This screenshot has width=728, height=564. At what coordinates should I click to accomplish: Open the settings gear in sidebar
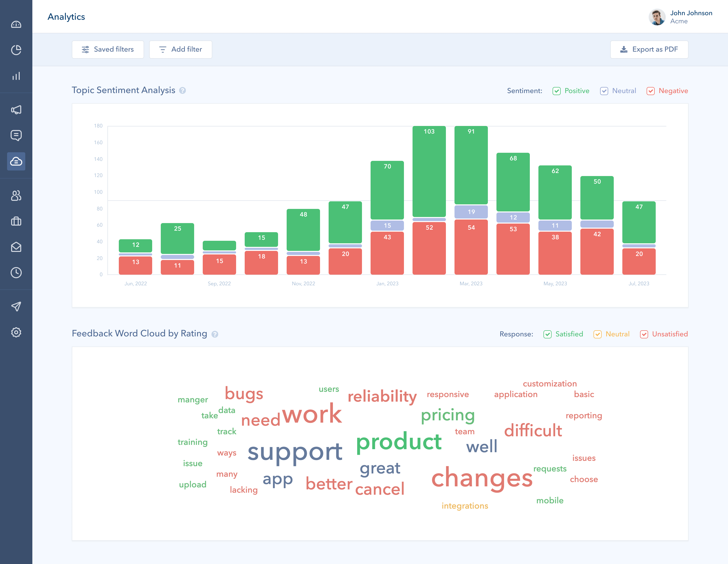point(16,332)
